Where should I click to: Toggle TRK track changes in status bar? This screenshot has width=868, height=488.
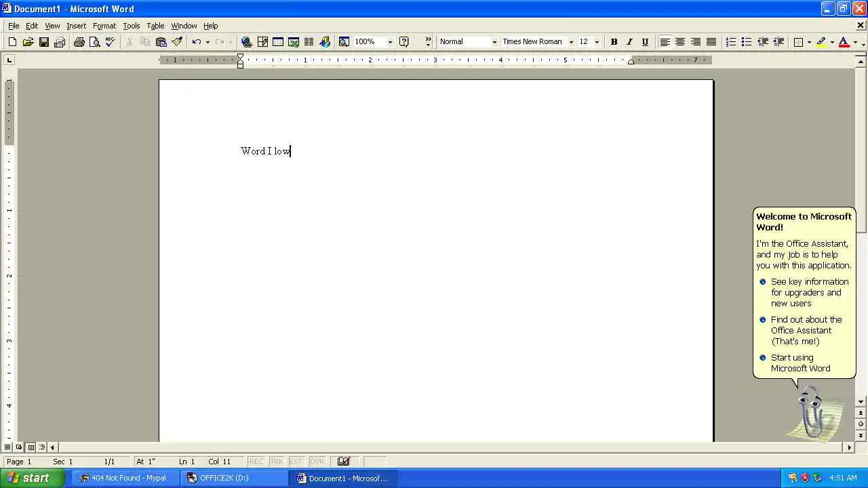[276, 462]
